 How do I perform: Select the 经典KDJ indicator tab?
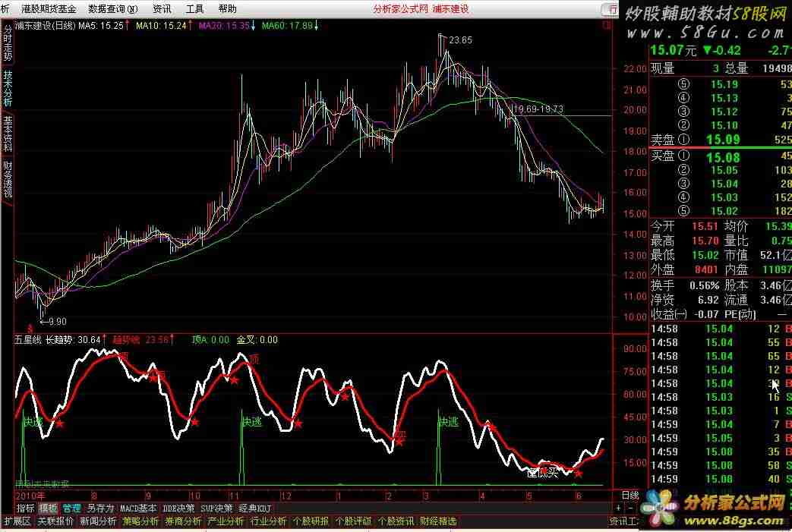click(255, 508)
